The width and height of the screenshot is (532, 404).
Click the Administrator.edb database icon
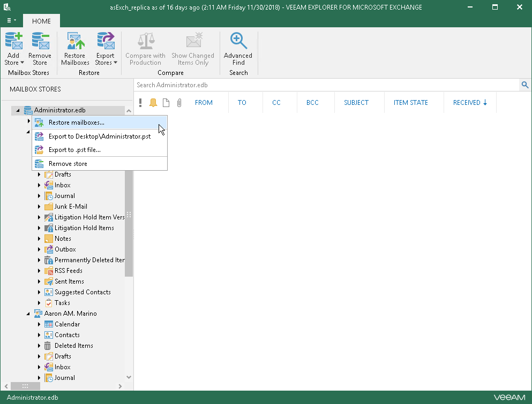(x=28, y=110)
